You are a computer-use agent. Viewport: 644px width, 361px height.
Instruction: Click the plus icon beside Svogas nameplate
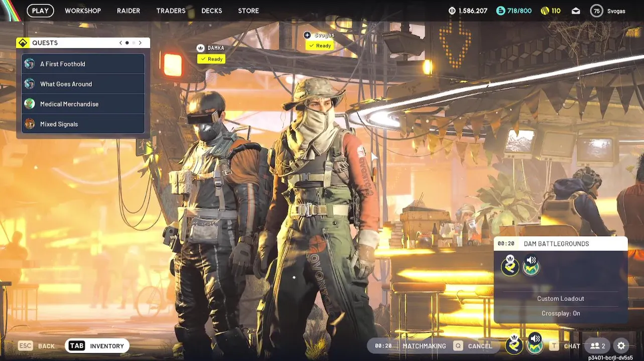307,35
